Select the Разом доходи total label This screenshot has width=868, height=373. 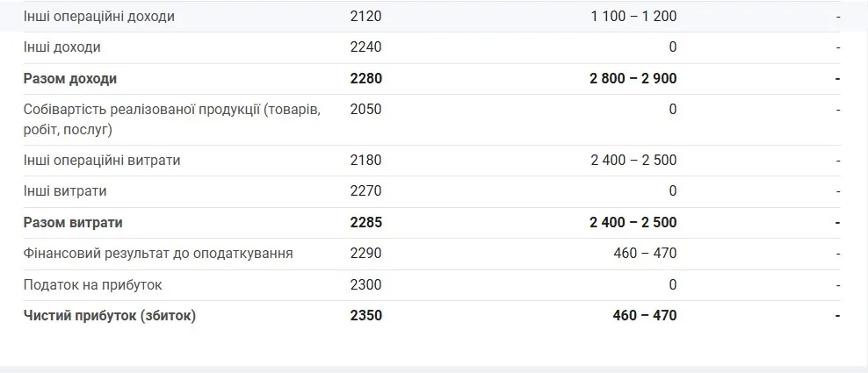coord(70,79)
